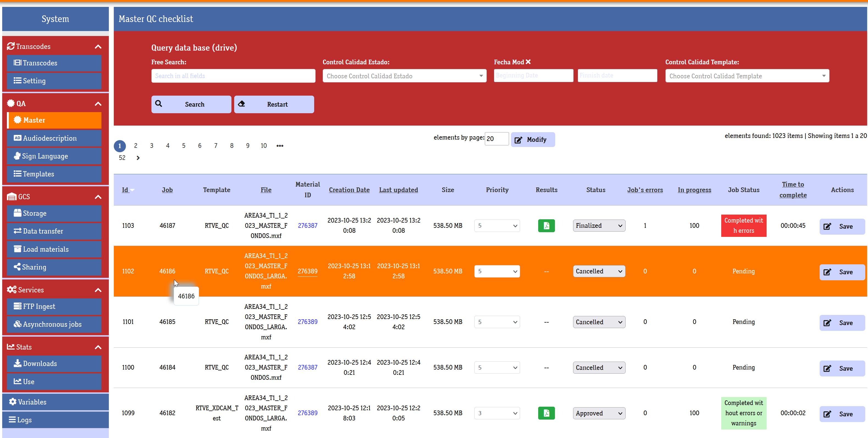Save row 1103
This screenshot has height=438, width=868.
click(x=842, y=226)
